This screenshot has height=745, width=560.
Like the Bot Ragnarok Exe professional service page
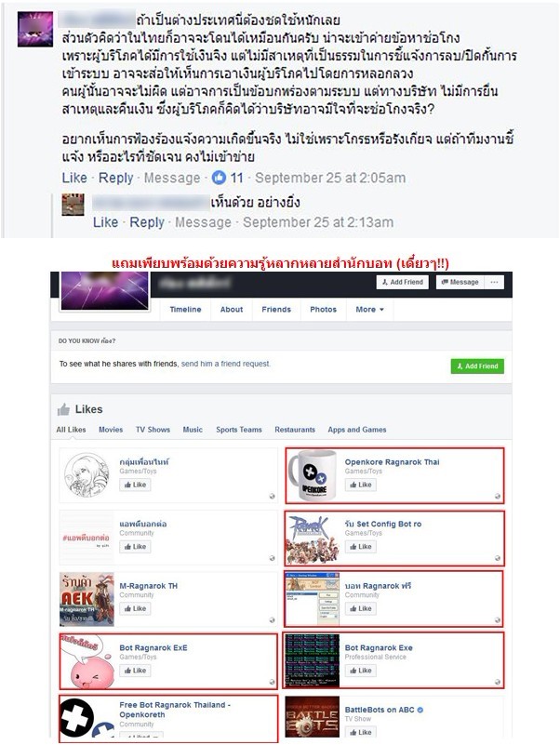(x=360, y=671)
